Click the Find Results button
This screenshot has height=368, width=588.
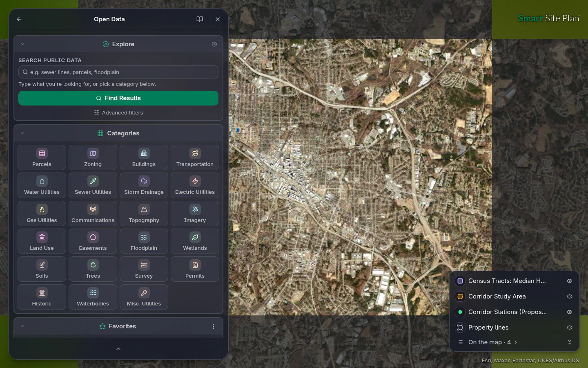pos(118,98)
